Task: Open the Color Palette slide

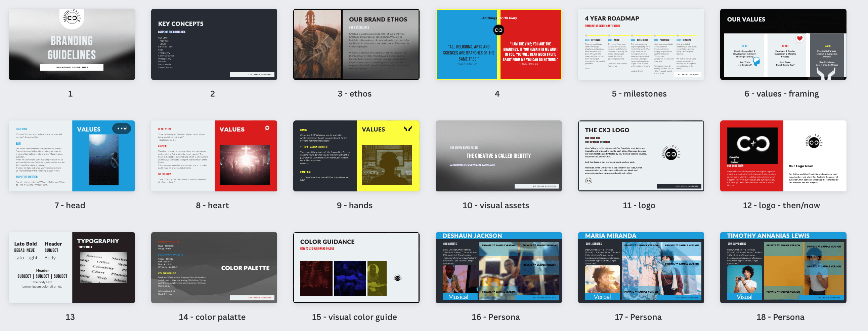Action: 214,267
